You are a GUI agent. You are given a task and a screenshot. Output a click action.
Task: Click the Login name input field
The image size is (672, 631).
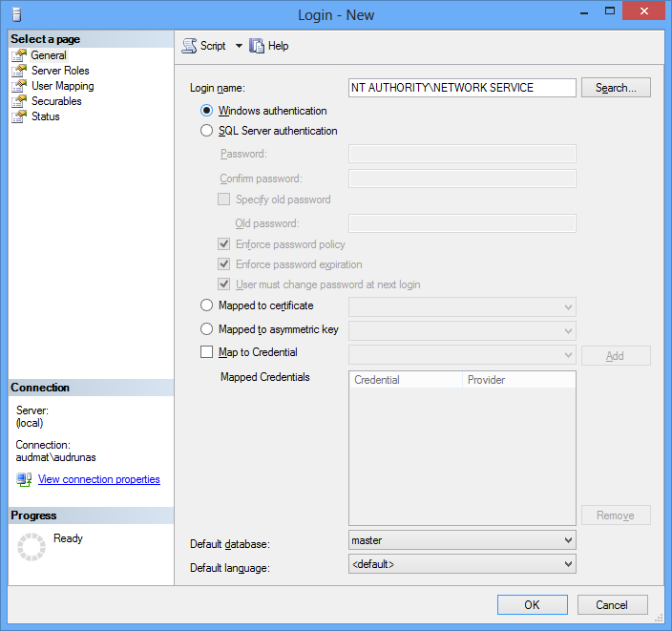[x=462, y=88]
